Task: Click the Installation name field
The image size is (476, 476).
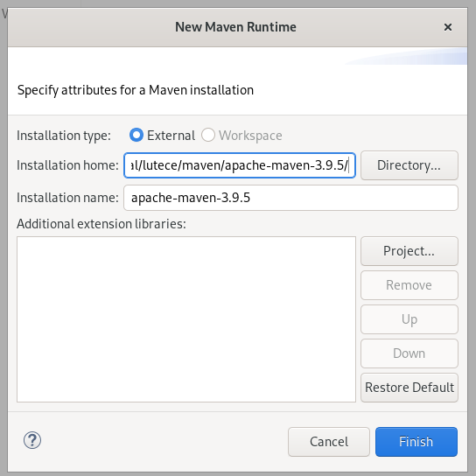Action: (290, 198)
